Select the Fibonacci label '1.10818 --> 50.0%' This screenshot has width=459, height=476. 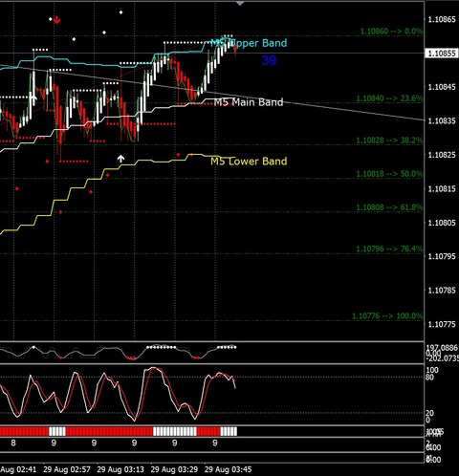tap(389, 174)
